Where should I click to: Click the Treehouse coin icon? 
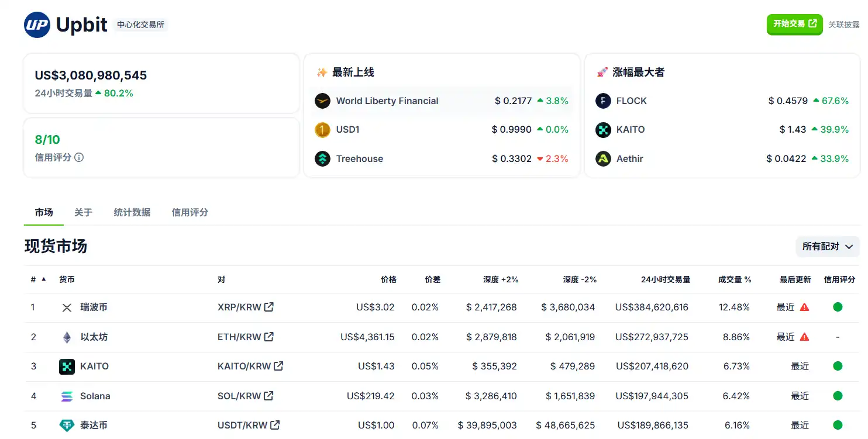click(x=322, y=158)
